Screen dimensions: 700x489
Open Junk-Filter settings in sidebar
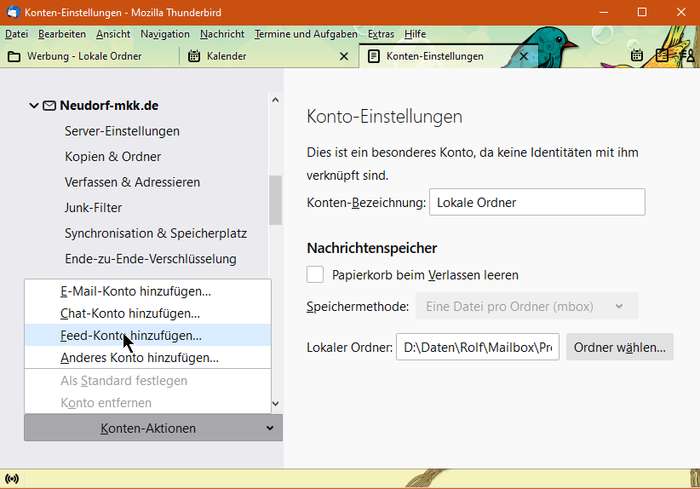tap(93, 208)
